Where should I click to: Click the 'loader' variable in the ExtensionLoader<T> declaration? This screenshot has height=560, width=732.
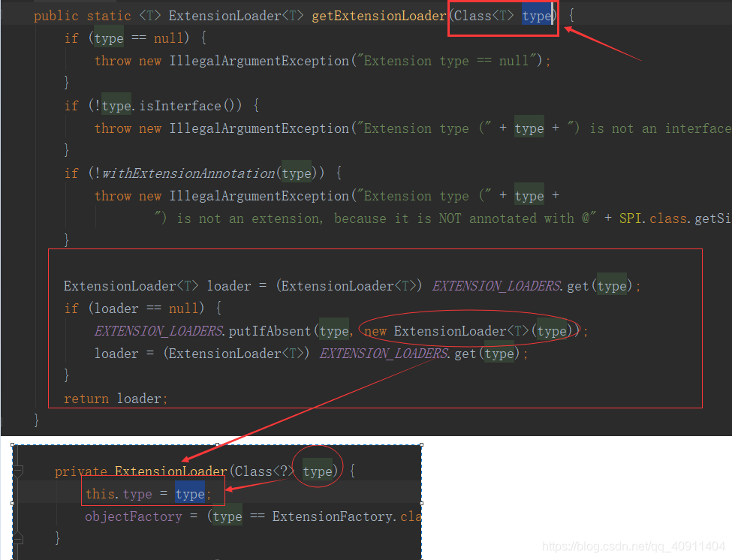pos(229,286)
